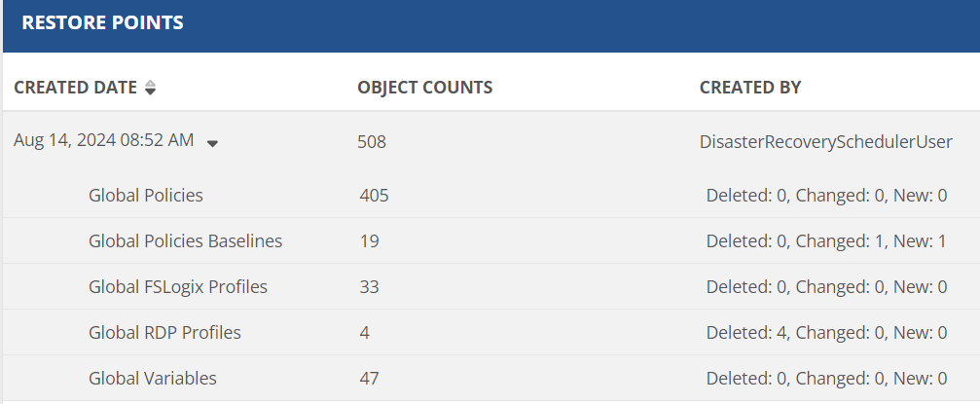Select the Global RDP Profiles row
Viewport: 980px width, 404px height.
point(164,333)
